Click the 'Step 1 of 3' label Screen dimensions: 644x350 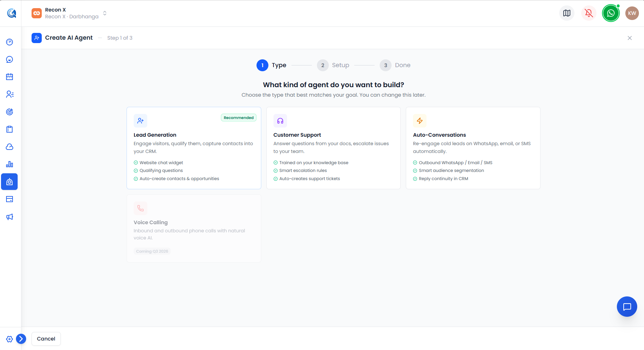pyautogui.click(x=120, y=38)
